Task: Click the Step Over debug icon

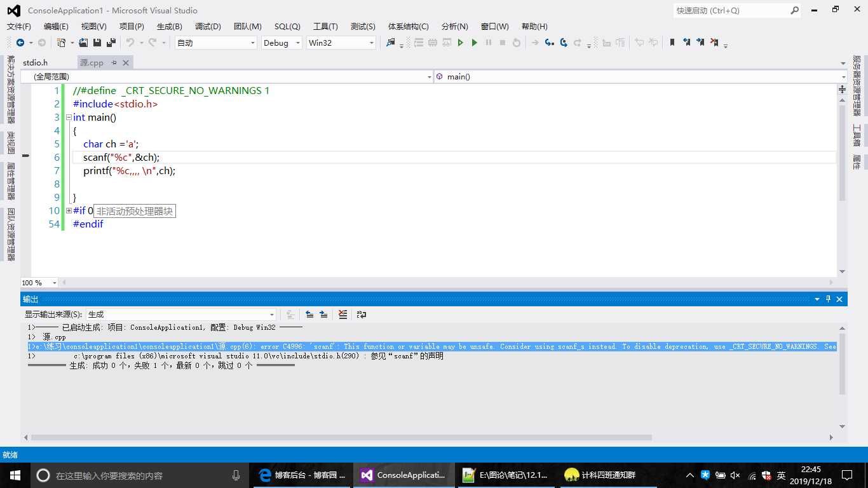Action: [x=564, y=43]
